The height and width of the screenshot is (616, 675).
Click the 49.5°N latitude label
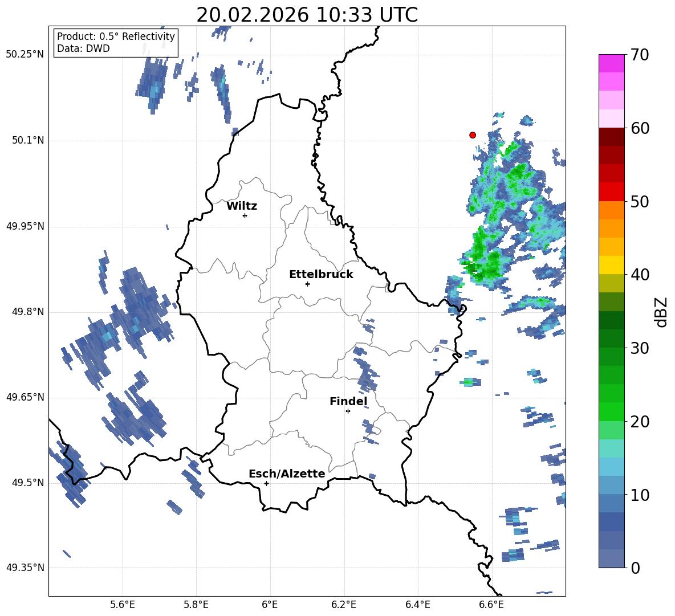tap(27, 483)
